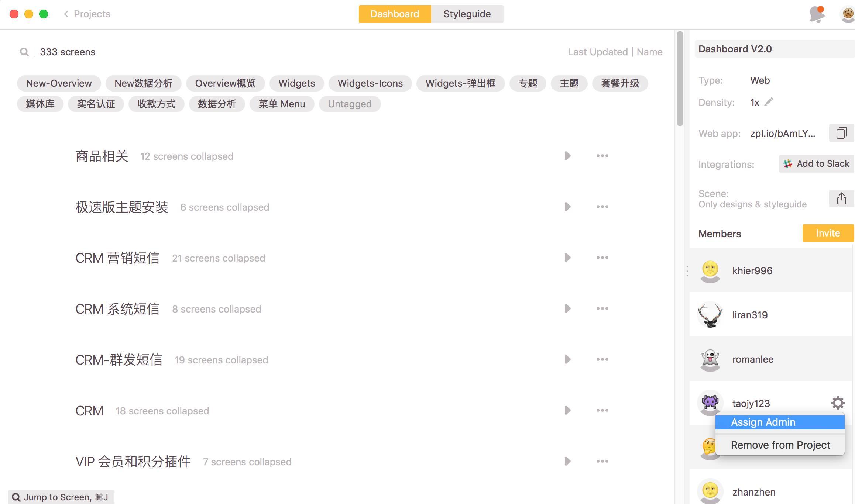The height and width of the screenshot is (504, 855).
Task: Select Assign Admin from the member menu
Action: 763,422
